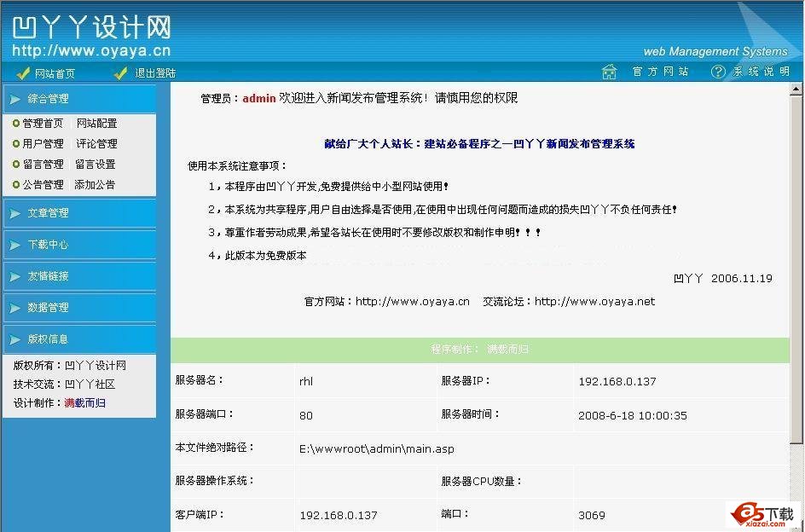Open 留言管理 page
Viewport: 805px width, 532px height.
(43, 165)
